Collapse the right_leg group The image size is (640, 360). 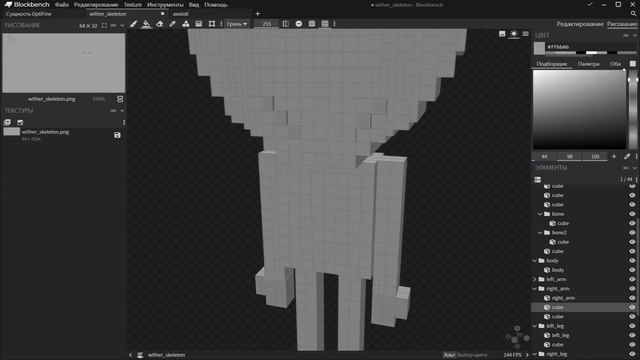535,354
